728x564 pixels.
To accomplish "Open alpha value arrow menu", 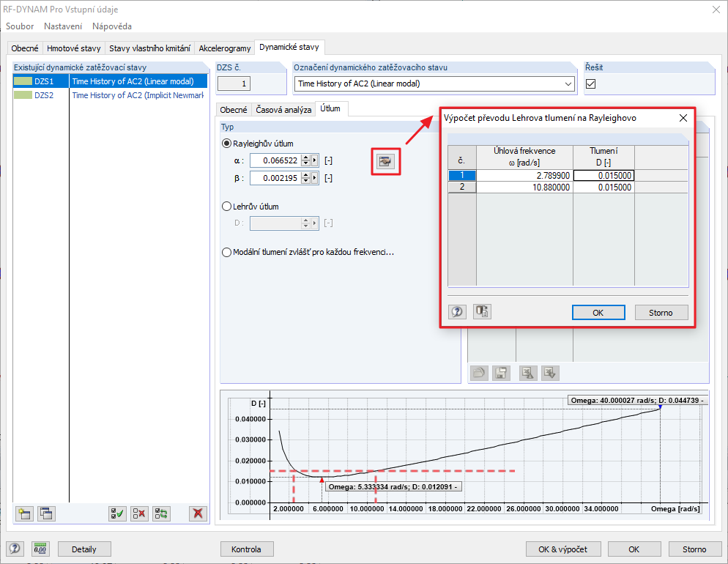I will [x=315, y=160].
